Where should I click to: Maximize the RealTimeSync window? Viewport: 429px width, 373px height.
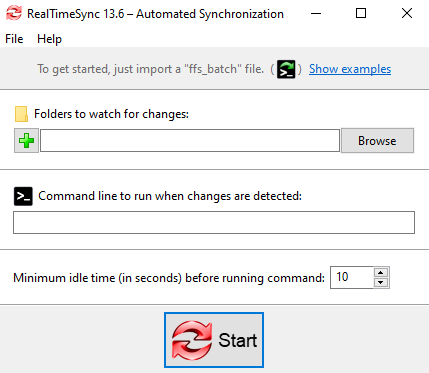tap(361, 14)
